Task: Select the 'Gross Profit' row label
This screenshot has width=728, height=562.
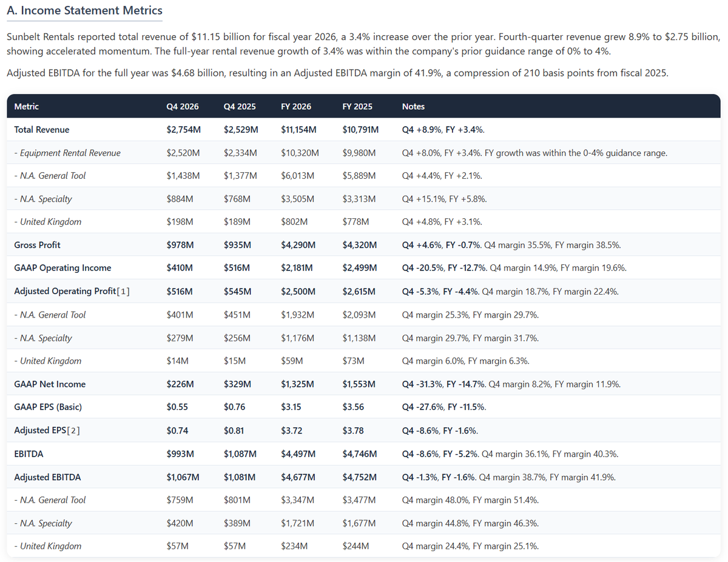Action: pyautogui.click(x=38, y=245)
